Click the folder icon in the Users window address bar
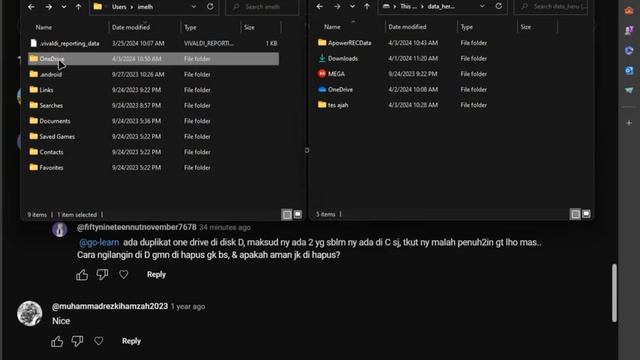Viewport: 640px width, 360px height. [98, 7]
